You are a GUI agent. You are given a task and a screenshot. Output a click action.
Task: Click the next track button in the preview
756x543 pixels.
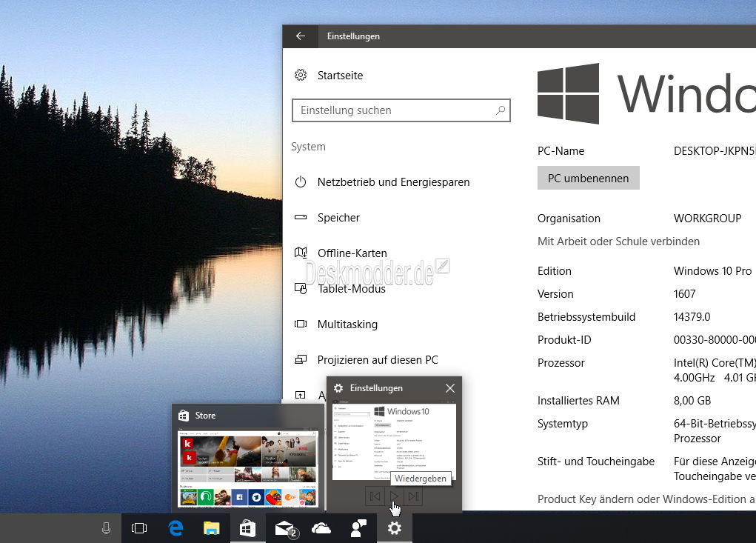point(413,496)
